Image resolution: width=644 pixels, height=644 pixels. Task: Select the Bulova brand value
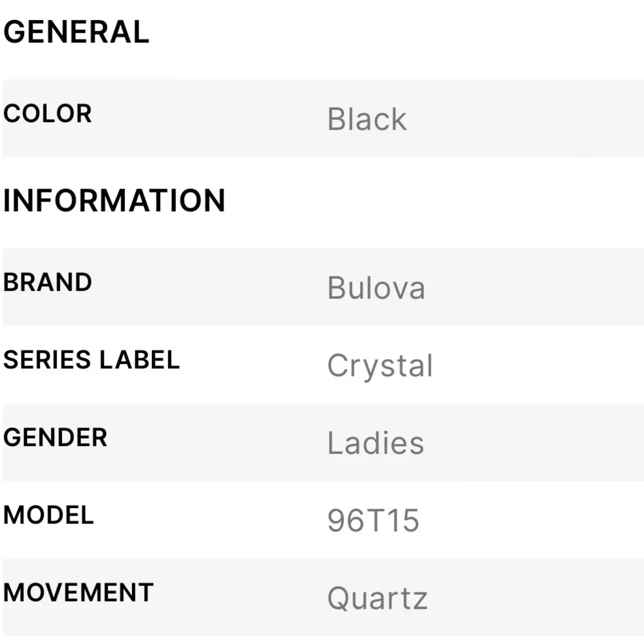coord(376,288)
